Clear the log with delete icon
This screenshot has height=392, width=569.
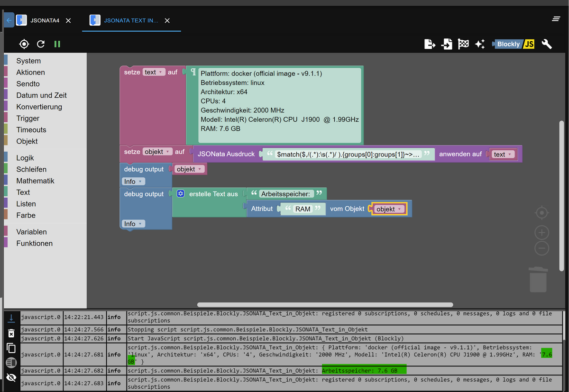click(x=11, y=333)
